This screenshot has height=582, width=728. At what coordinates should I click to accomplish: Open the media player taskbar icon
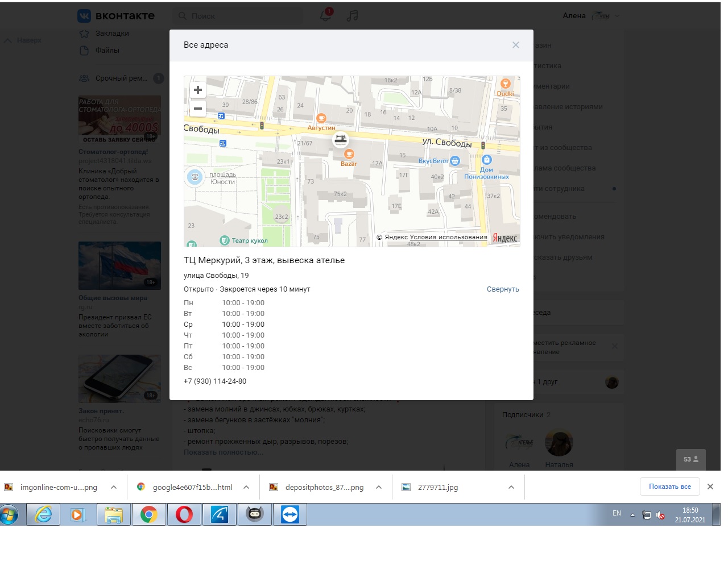pos(77,515)
